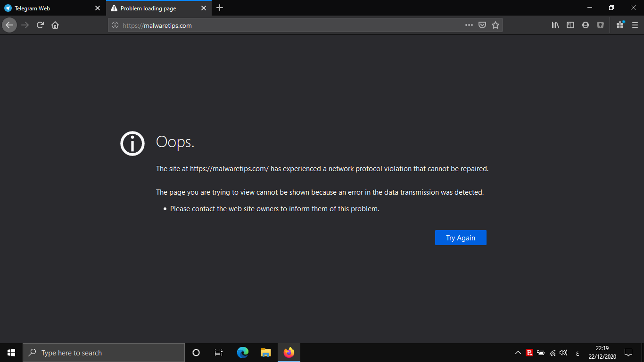
Task: Click the Try Again button
Action: (461, 238)
